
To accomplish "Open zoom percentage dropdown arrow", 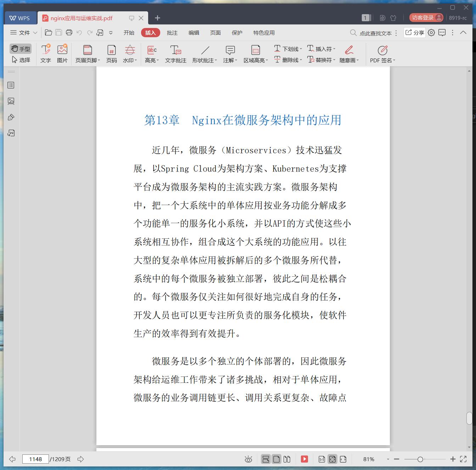I will pos(388,459).
